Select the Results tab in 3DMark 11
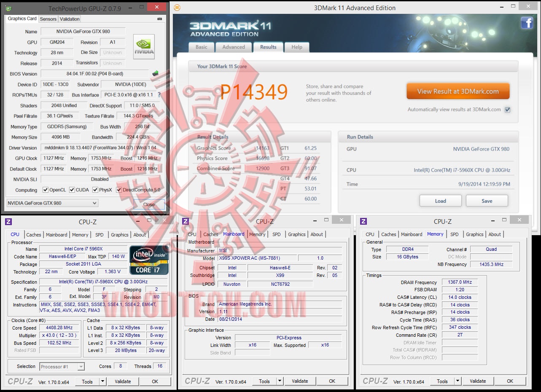Image resolution: width=541 pixels, height=392 pixels. [x=268, y=47]
